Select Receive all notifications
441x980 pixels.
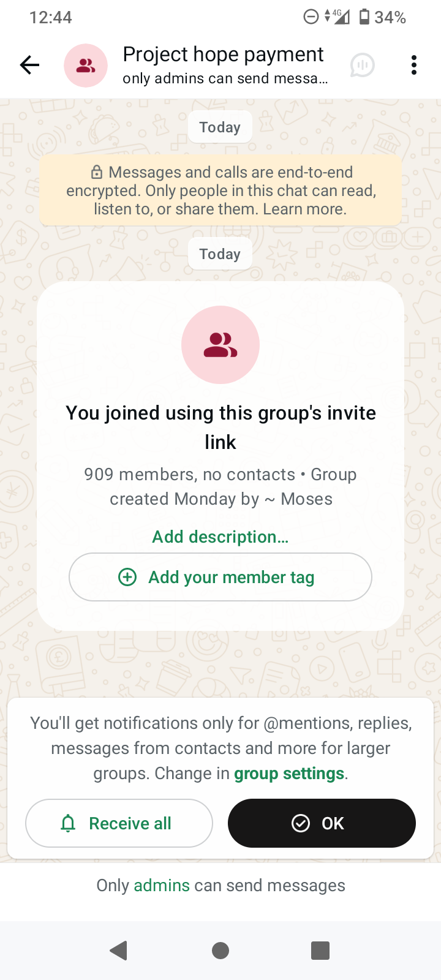click(x=119, y=823)
